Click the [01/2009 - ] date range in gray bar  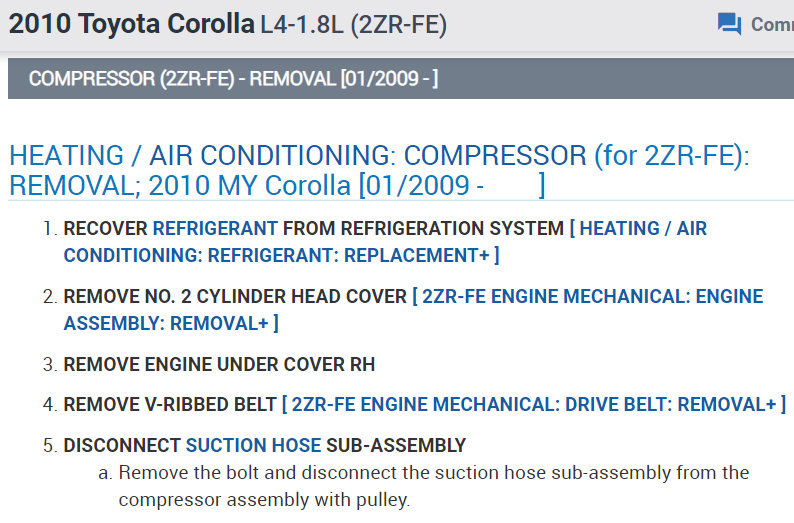[389, 79]
